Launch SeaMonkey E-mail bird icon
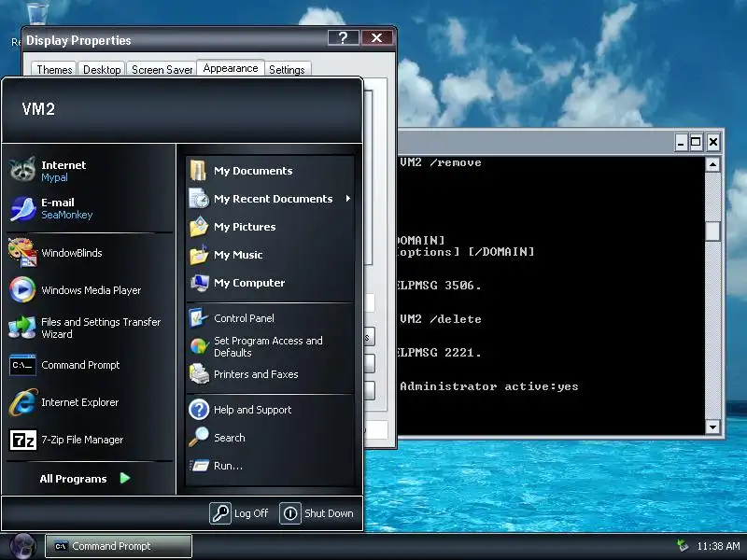The height and width of the screenshot is (560, 747). pos(22,208)
